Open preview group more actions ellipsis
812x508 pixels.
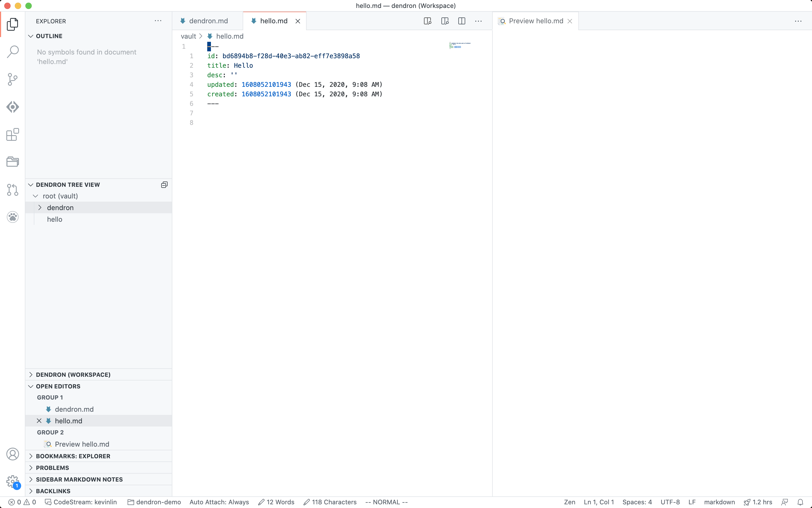[x=798, y=21]
